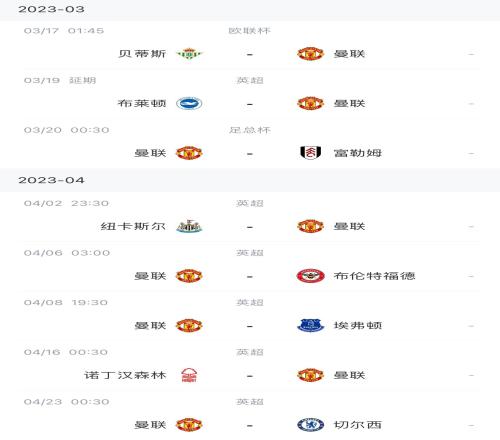The height and width of the screenshot is (440, 500).
Task: Click the 足总杯 competition label
Action: click(249, 130)
